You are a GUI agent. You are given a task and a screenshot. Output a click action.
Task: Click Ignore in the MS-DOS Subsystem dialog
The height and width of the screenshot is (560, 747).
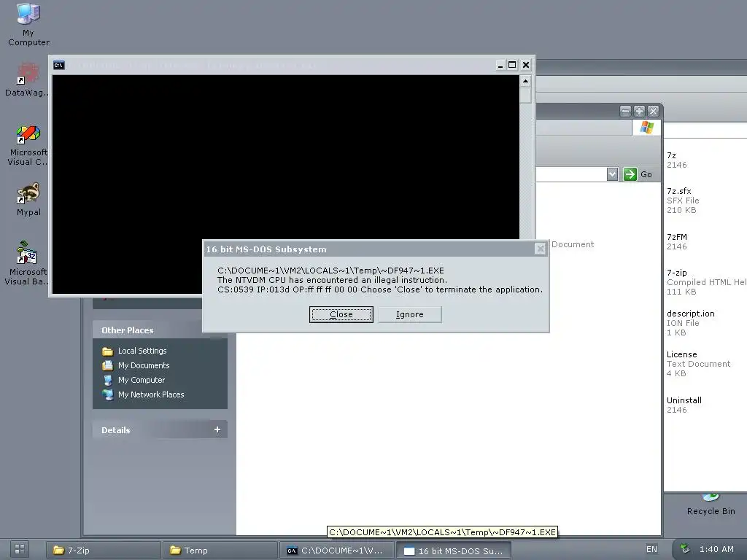pos(410,314)
